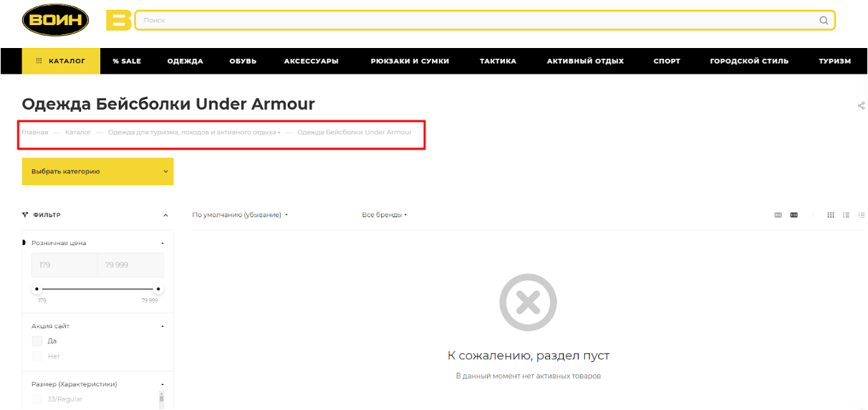Image resolution: width=868 pixels, height=410 pixels.
Task: Click the В данный момент нет активных товаров text
Action: pos(529,376)
